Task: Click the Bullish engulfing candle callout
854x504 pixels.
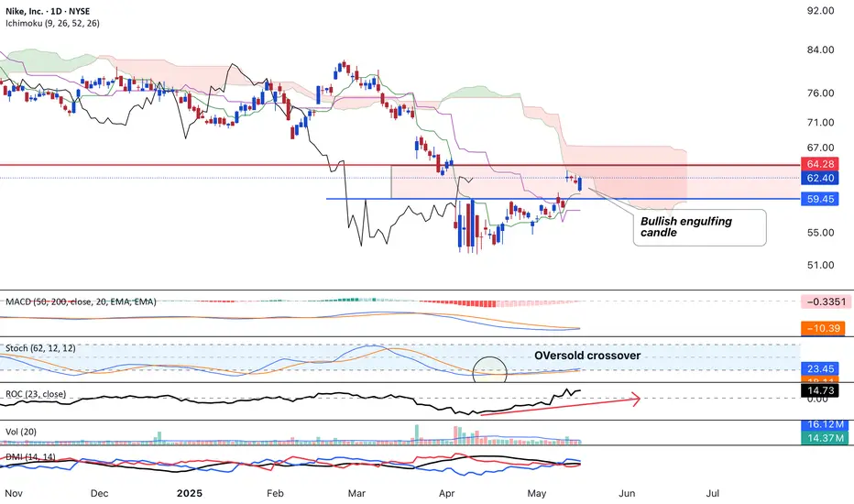Action: point(699,227)
